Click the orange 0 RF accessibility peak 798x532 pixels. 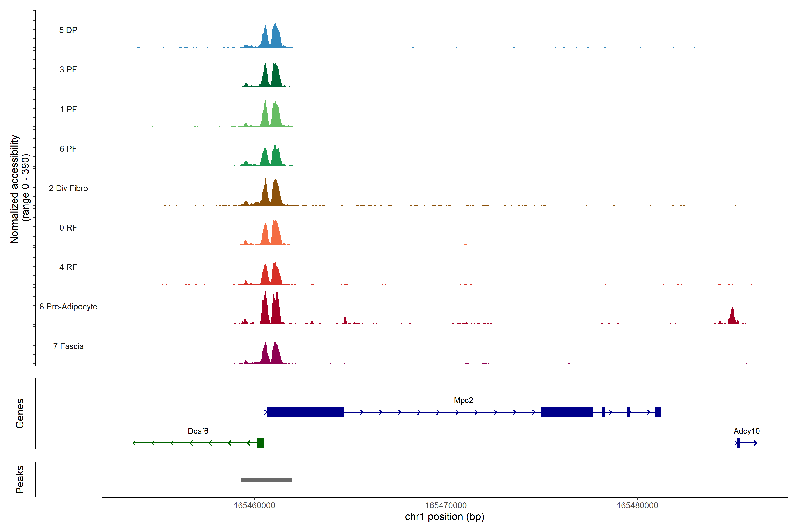click(276, 234)
